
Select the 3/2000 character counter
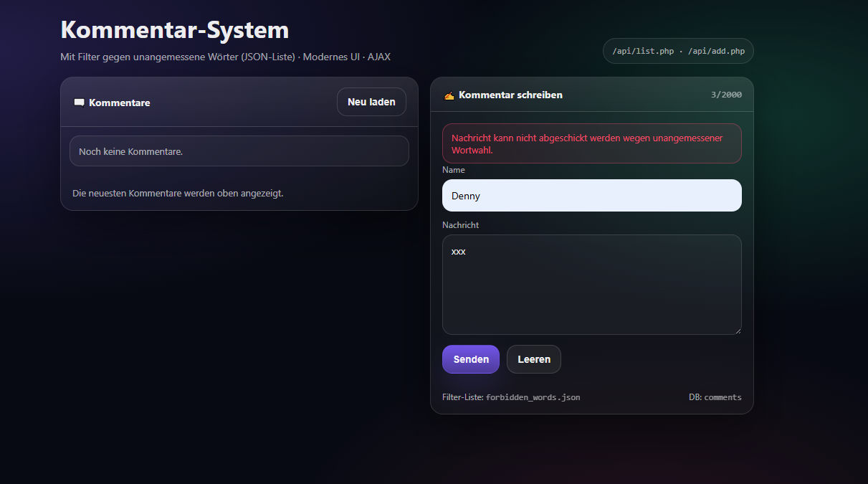pyautogui.click(x=726, y=95)
